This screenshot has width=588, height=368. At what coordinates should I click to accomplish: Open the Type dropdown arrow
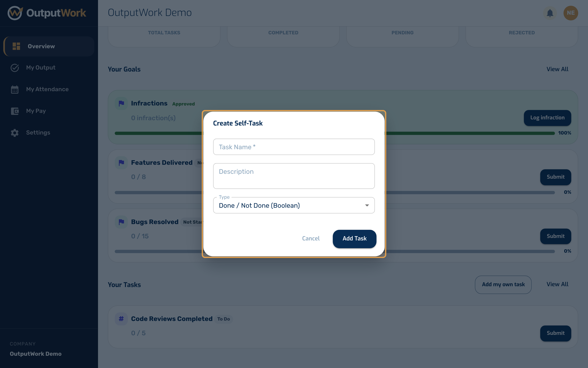pos(367,205)
